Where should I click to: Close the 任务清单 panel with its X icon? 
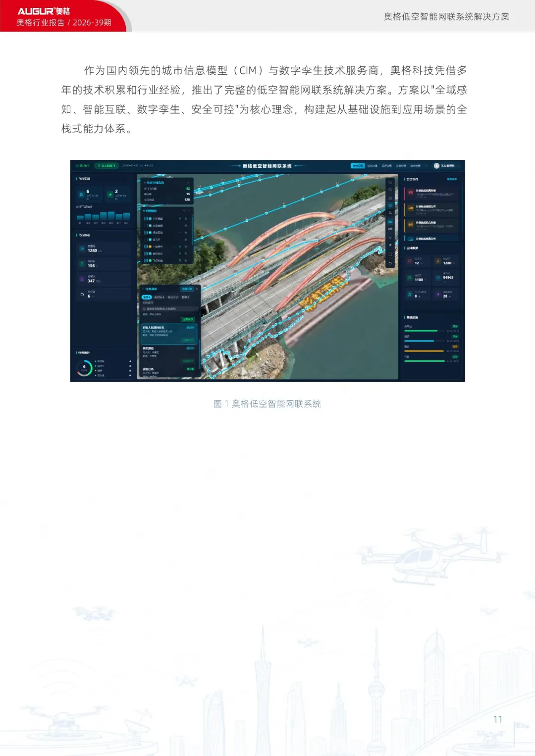point(197,289)
